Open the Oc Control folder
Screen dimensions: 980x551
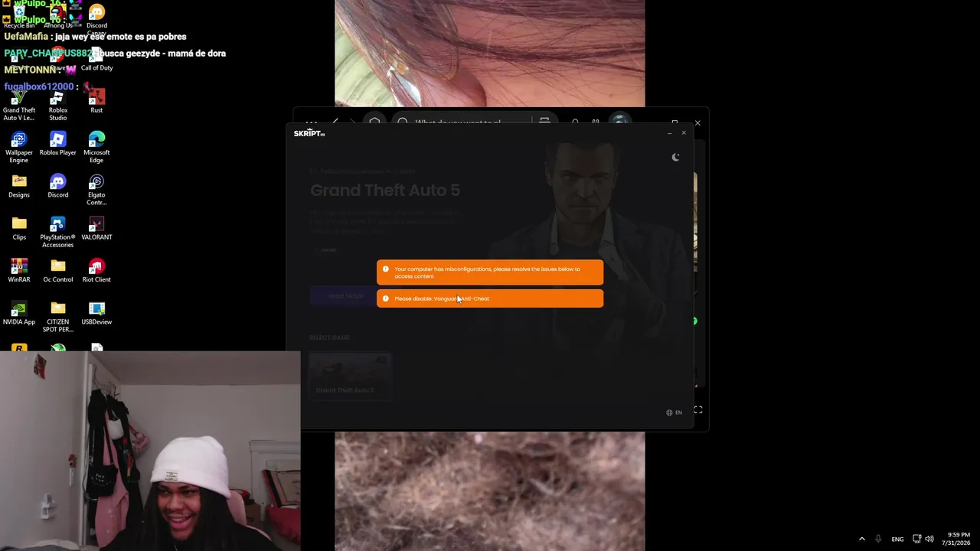[x=57, y=271]
